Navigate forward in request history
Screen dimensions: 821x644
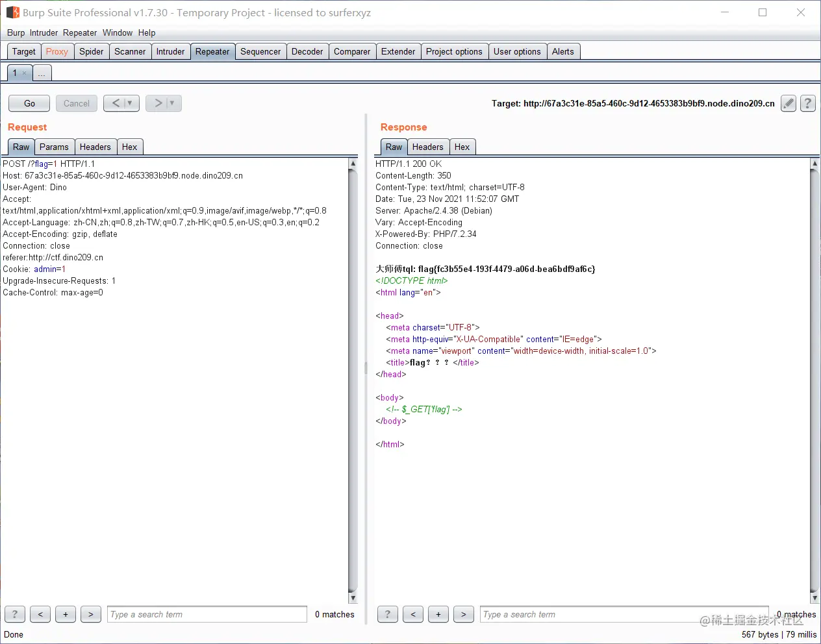pyautogui.click(x=164, y=103)
